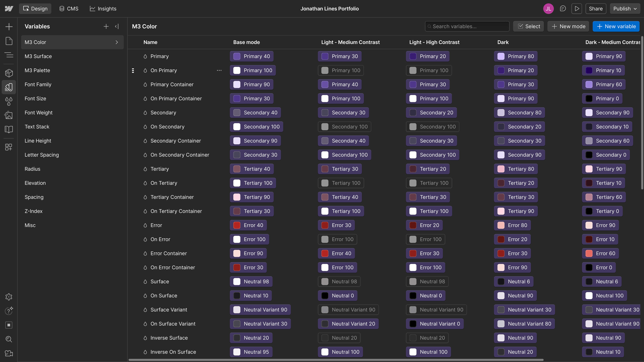Screen dimensions: 644x362
Task: Click Primary 0 value in Dark Medium Contrast
Action: [x=602, y=98]
